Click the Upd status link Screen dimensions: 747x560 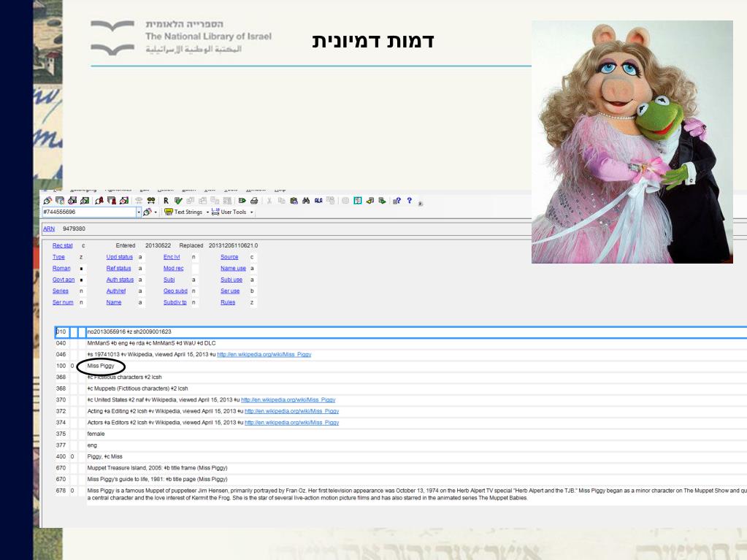[119, 257]
